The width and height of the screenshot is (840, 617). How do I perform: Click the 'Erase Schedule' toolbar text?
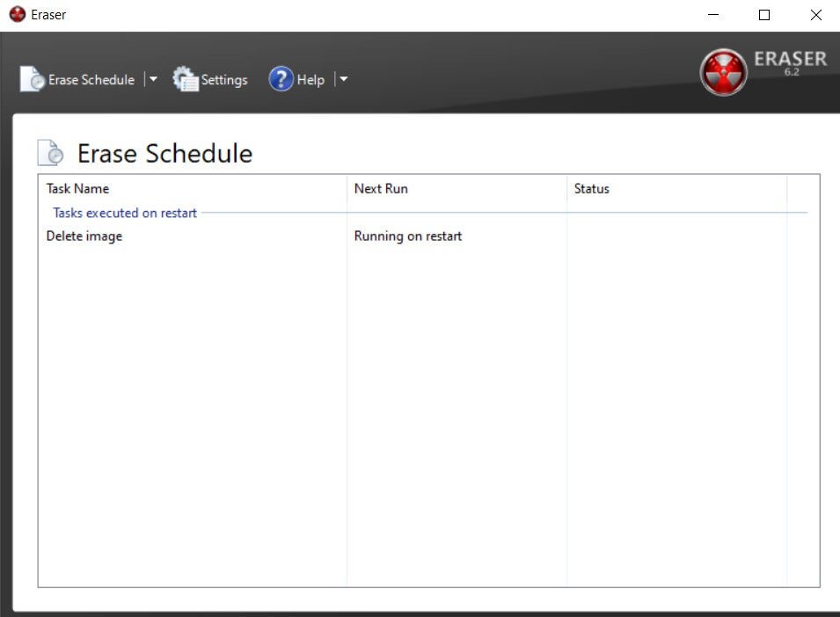point(91,80)
